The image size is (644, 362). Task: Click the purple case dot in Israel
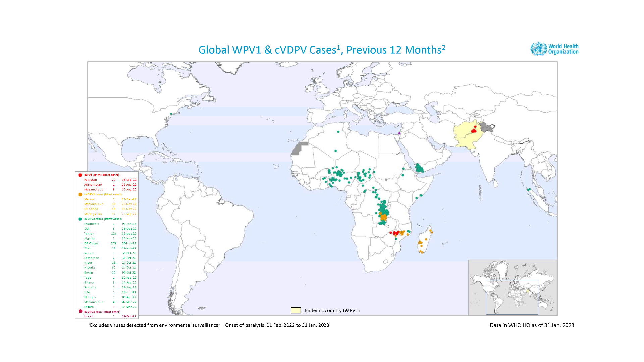(x=399, y=133)
